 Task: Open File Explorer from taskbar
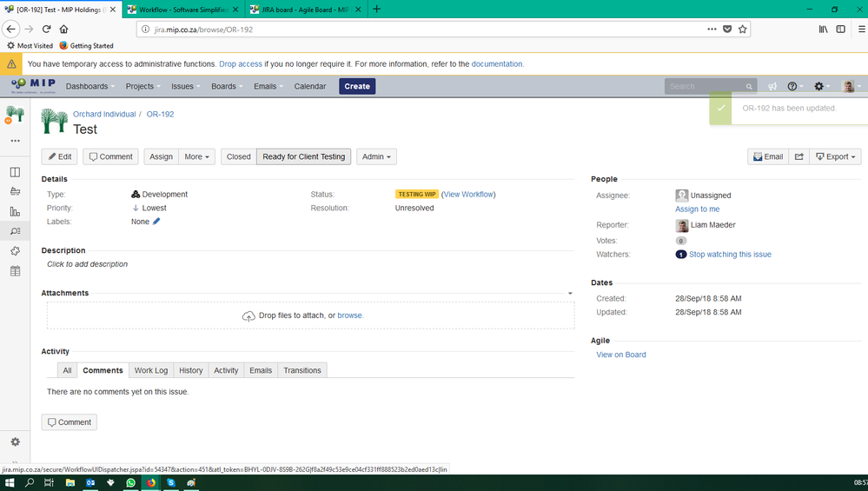[x=70, y=482]
